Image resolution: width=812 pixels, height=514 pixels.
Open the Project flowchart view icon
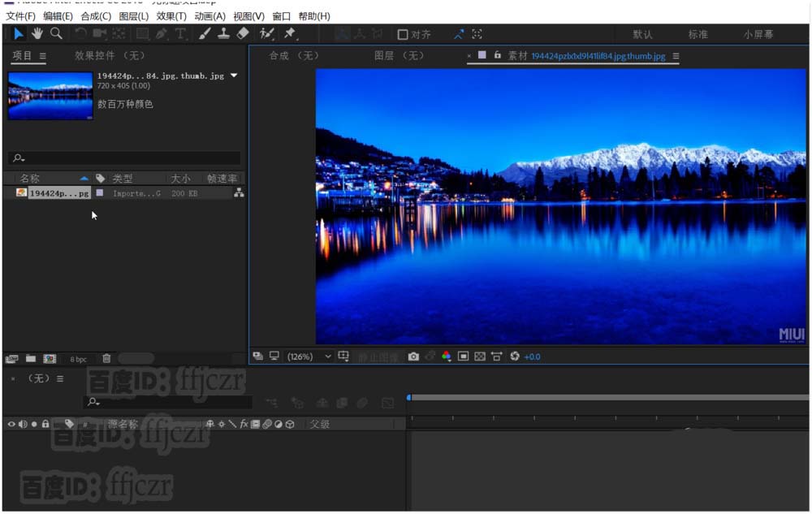tap(239, 192)
